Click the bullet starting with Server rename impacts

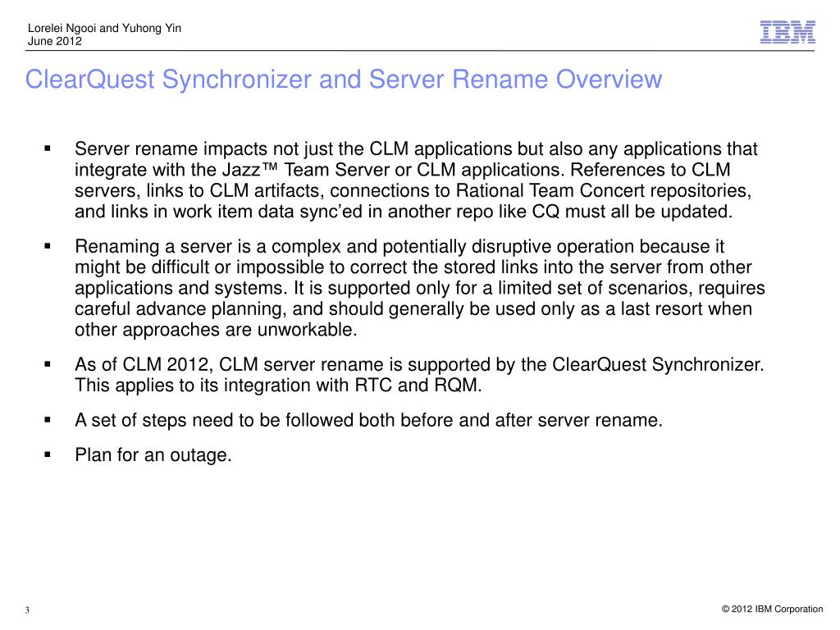[416, 180]
